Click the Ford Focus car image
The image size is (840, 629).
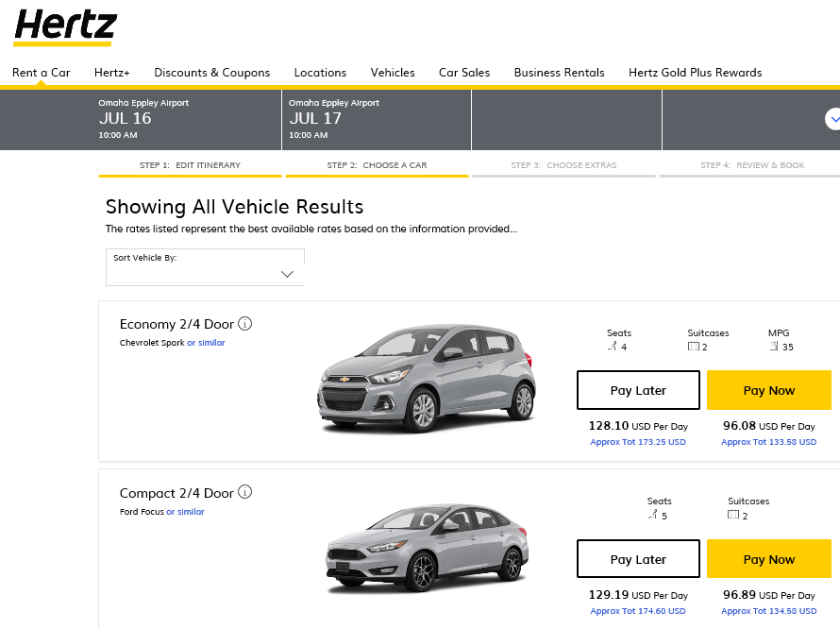(x=428, y=548)
